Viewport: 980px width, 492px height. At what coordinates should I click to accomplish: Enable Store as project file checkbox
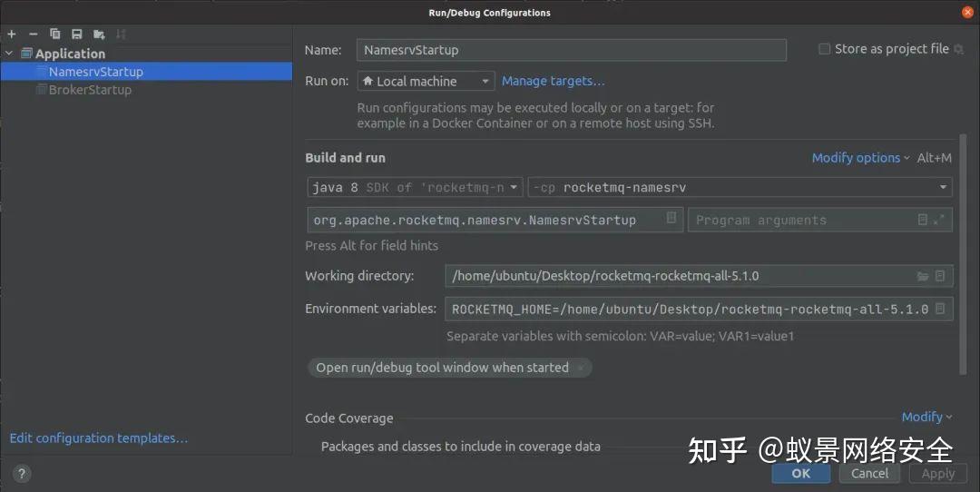824,49
